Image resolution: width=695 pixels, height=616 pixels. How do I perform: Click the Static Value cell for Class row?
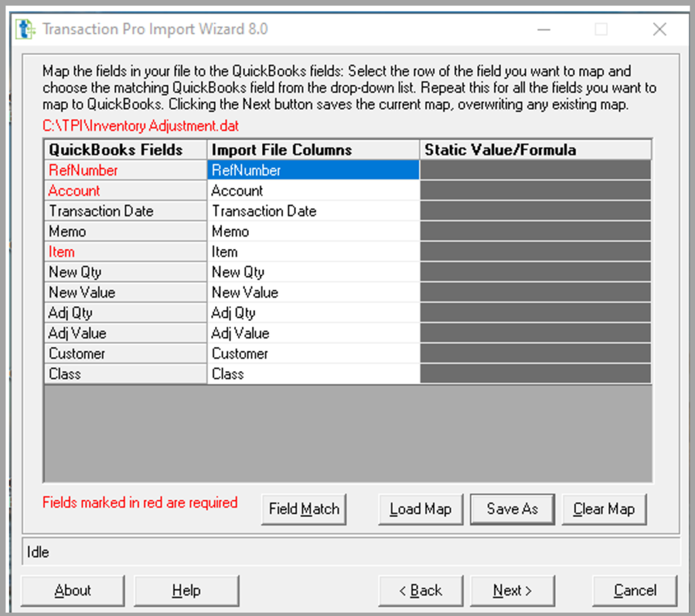click(x=536, y=374)
